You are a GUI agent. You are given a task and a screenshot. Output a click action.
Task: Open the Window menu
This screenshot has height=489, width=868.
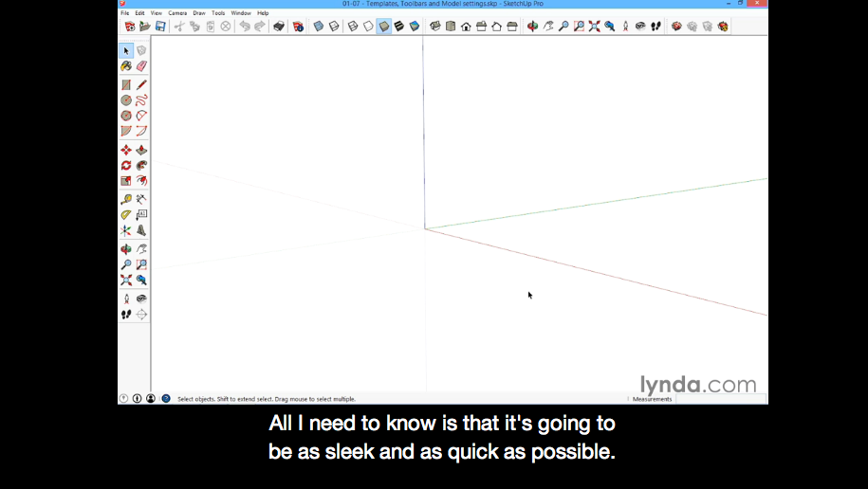(241, 12)
